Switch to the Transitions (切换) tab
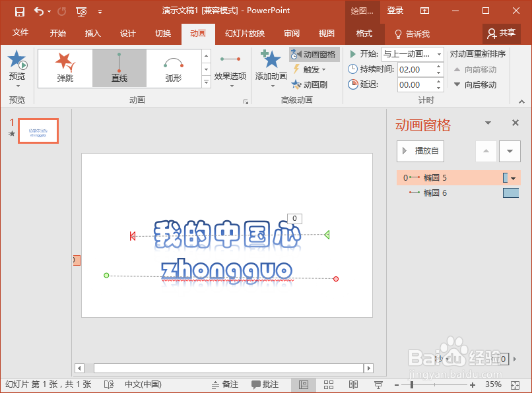 point(163,33)
